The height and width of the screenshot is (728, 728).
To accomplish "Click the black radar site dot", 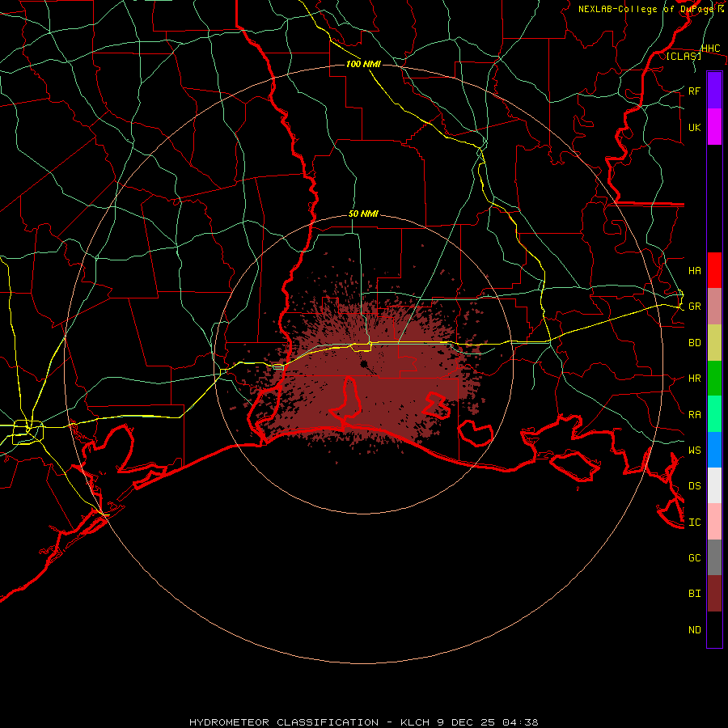I will tap(364, 363).
